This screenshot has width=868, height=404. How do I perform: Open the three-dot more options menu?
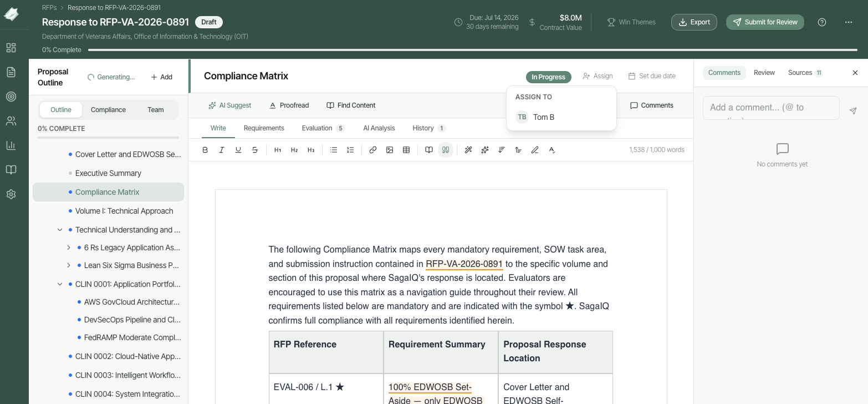849,22
